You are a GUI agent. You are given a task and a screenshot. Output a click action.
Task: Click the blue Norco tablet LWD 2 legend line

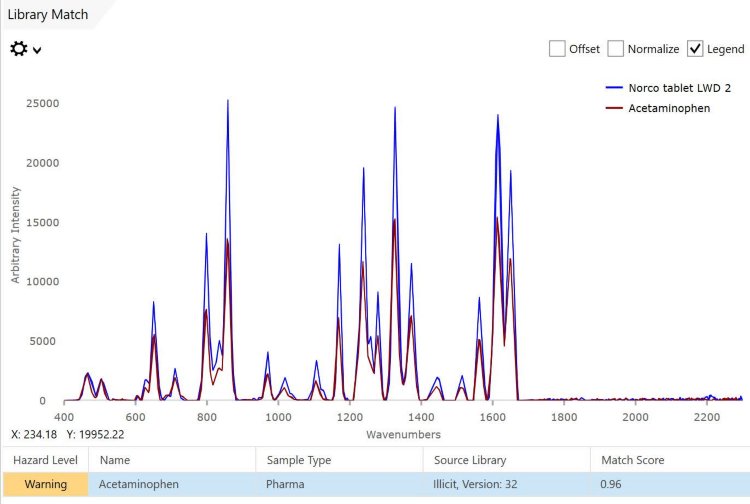614,88
